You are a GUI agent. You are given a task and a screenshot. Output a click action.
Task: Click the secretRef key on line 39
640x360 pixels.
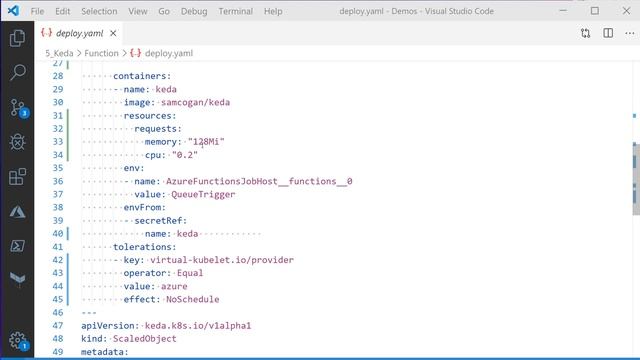pos(160,220)
